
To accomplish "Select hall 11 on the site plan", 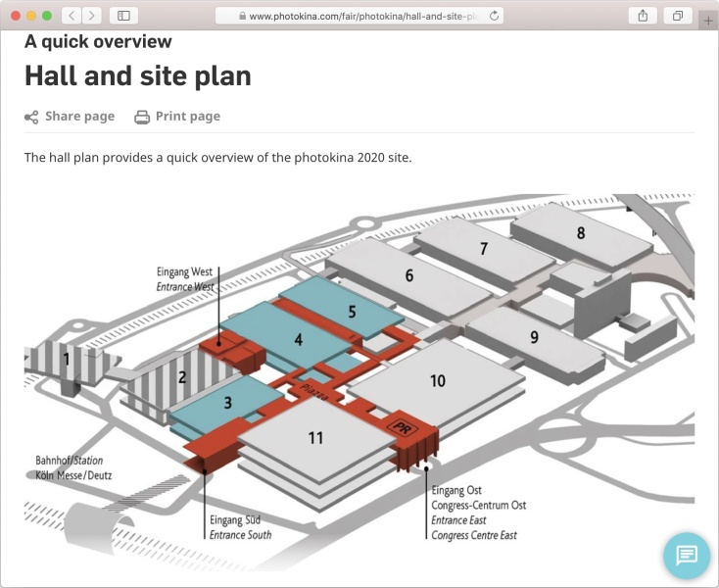I will (x=316, y=438).
